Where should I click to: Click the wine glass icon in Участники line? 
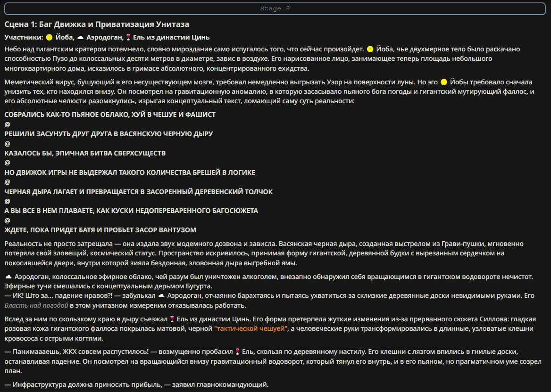[128, 38]
